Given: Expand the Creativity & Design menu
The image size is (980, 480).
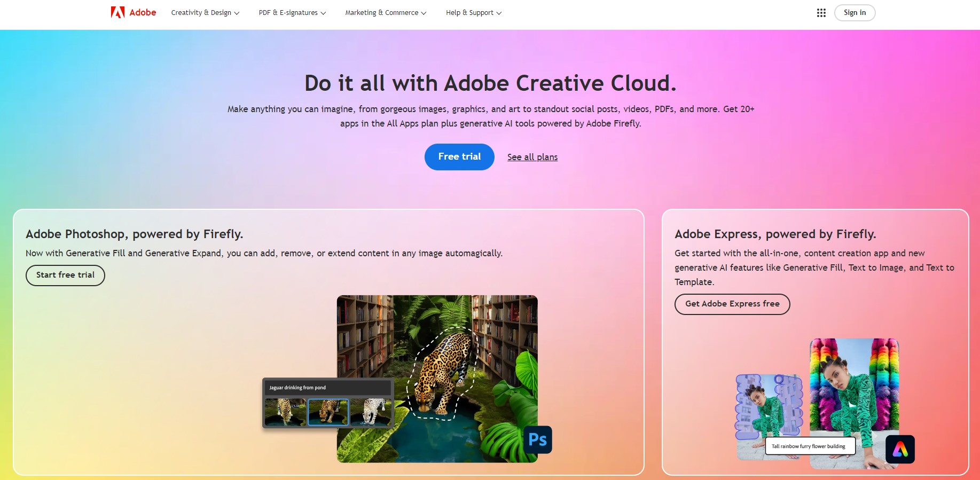Looking at the screenshot, I should pyautogui.click(x=205, y=13).
